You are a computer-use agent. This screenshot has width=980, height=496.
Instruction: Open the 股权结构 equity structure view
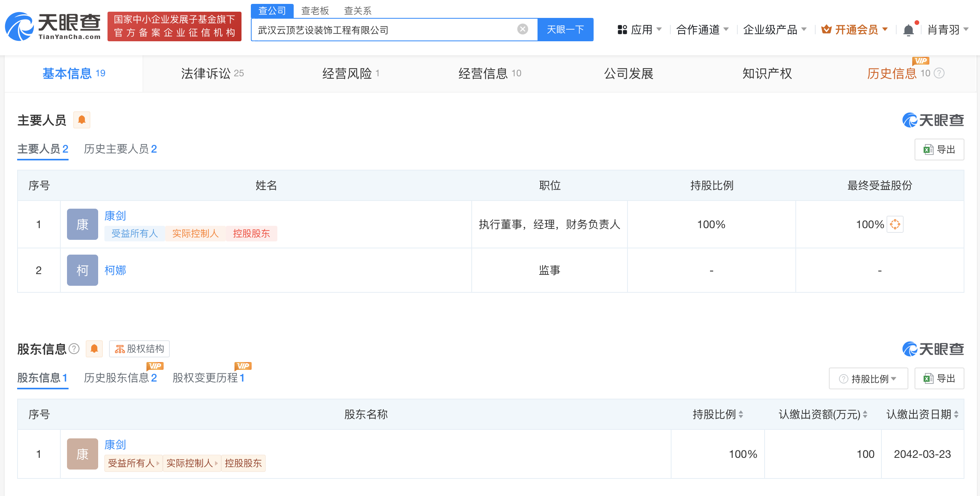click(x=139, y=349)
